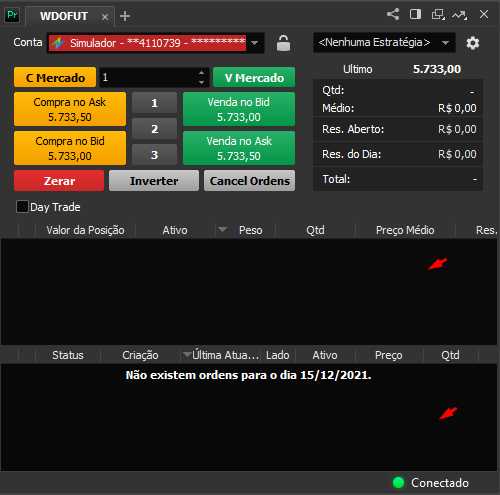Sort orders by Status column
Screen dimensions: 500x495
tap(68, 355)
